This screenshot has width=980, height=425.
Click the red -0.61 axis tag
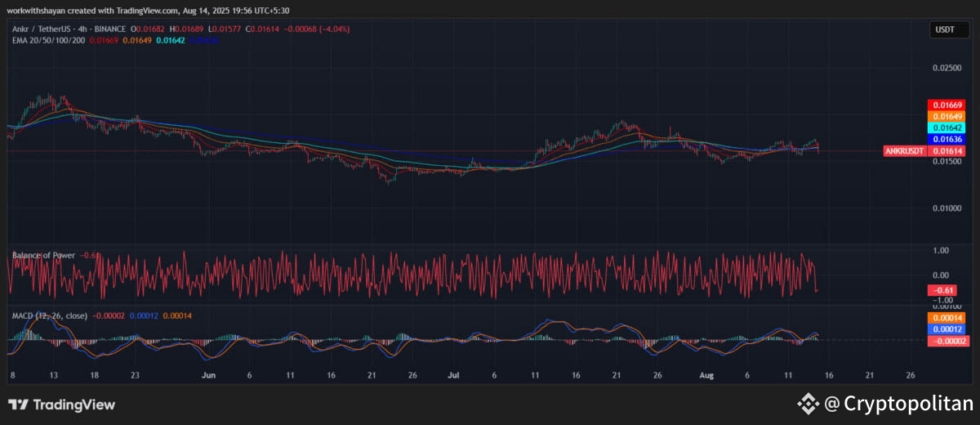click(942, 290)
